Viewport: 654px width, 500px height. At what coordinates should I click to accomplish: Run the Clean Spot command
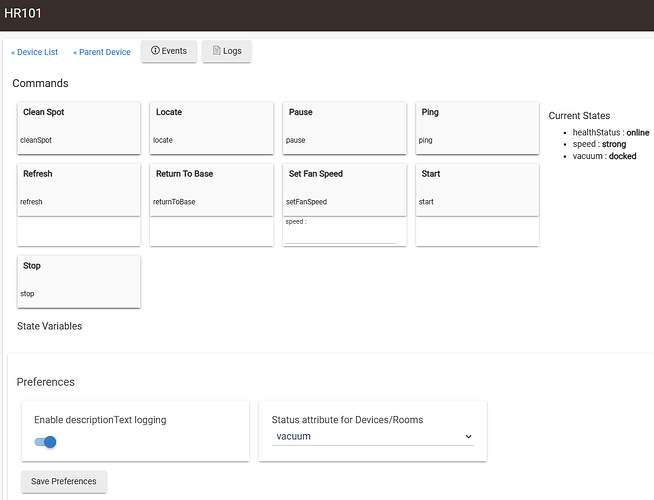[79, 128]
